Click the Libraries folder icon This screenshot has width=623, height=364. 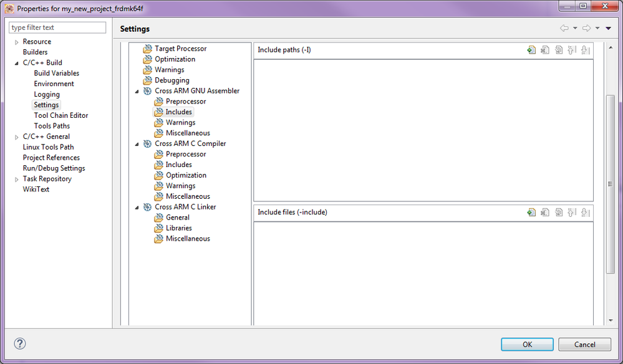pos(158,228)
